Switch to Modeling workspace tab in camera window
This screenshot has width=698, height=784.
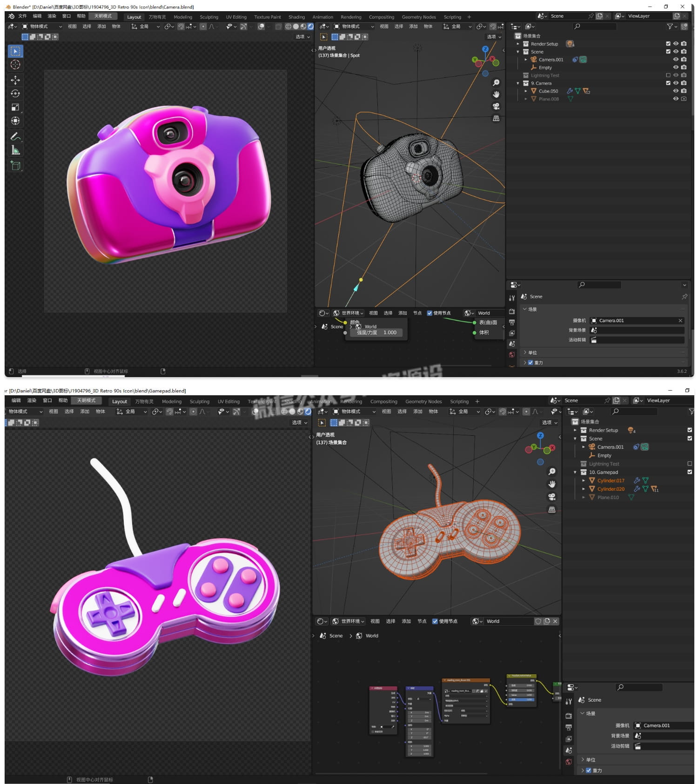tap(182, 17)
